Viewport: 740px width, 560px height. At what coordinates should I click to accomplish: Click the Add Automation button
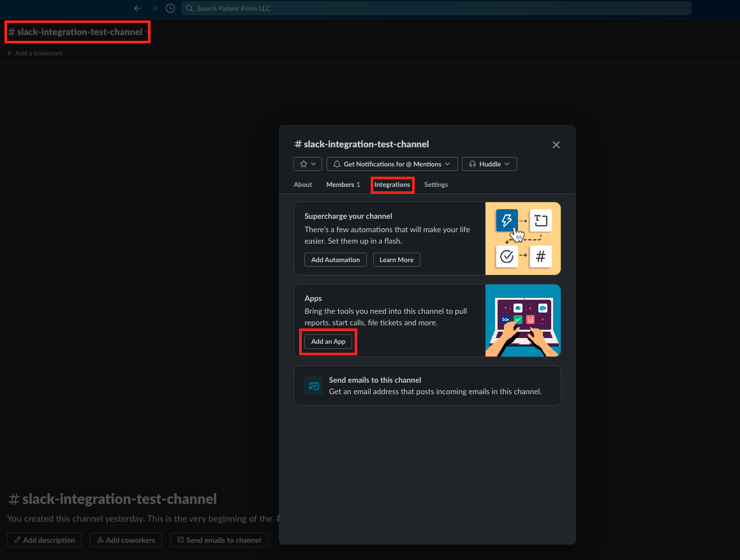[x=336, y=260]
